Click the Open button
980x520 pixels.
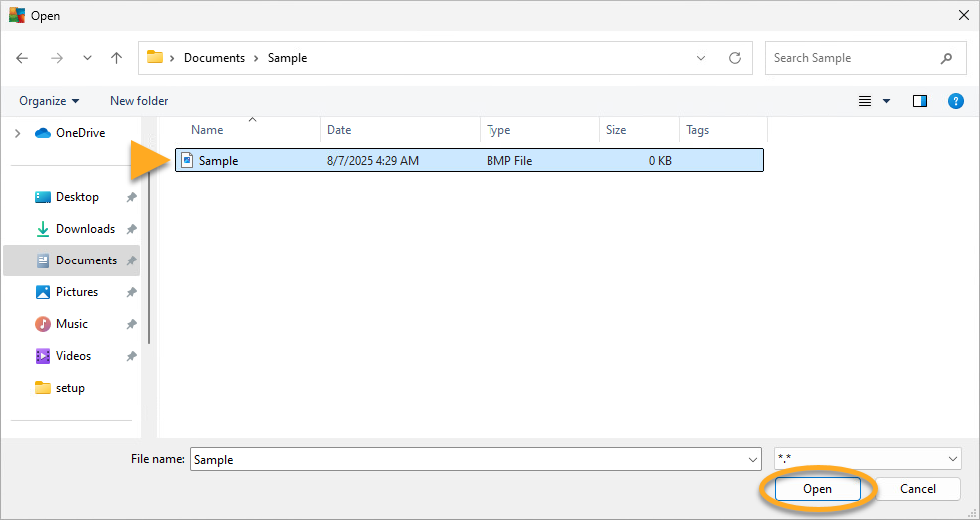pyautogui.click(x=817, y=489)
